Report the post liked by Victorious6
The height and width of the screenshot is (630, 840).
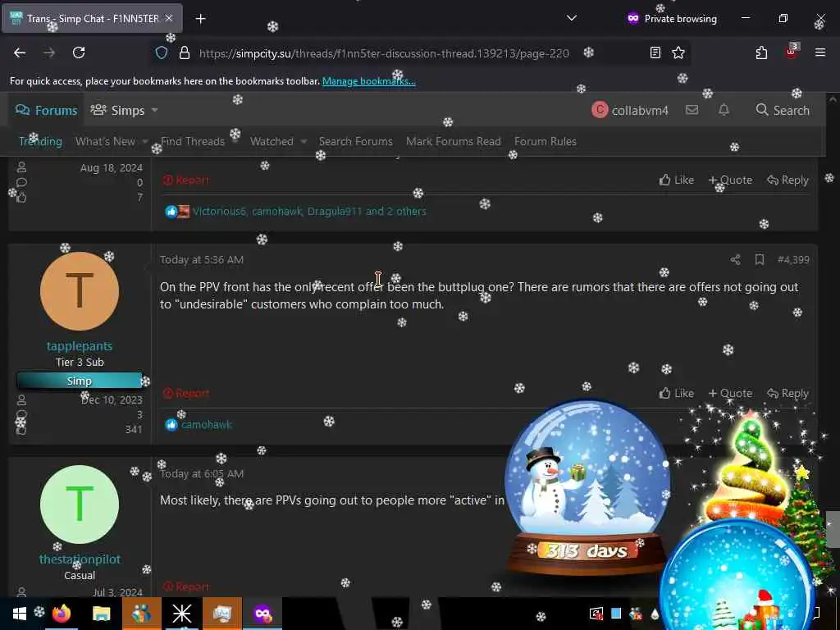tap(186, 180)
